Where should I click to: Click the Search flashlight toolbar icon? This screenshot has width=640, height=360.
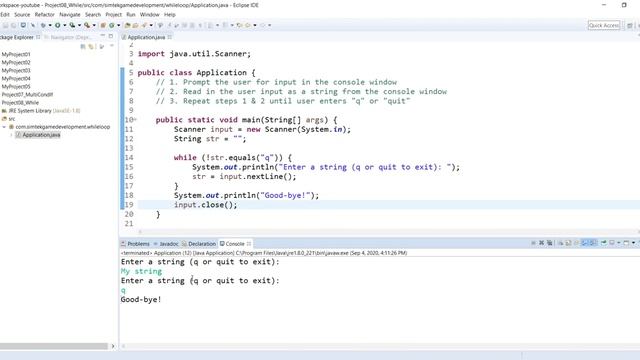(144, 25)
